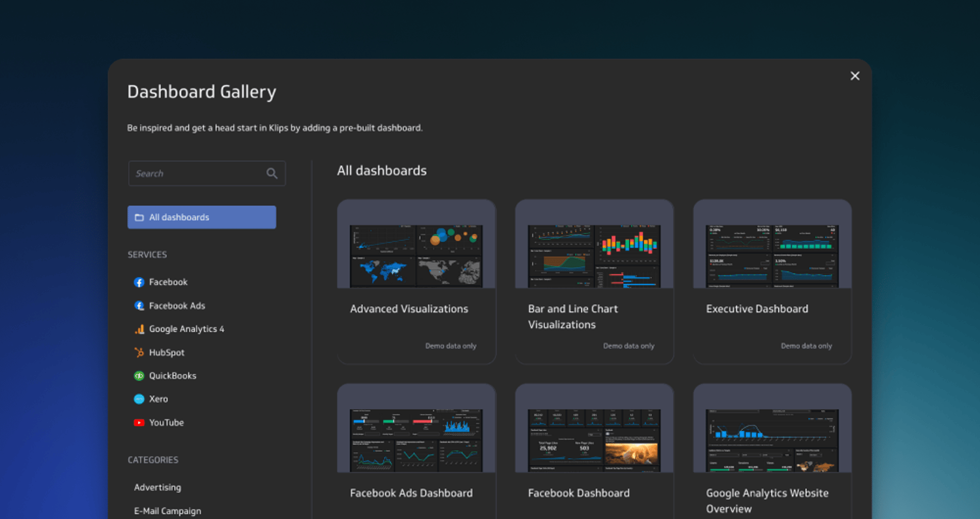
Task: Click the search magnifying glass icon
Action: (272, 174)
